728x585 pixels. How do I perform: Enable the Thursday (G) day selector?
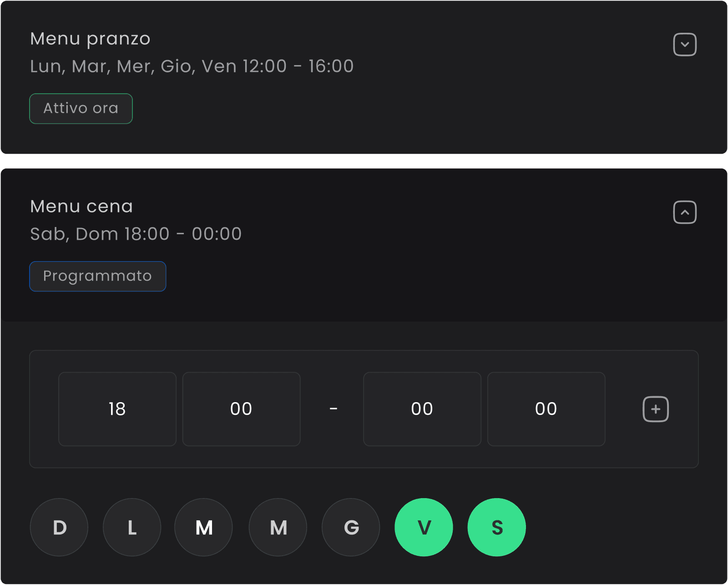coord(350,527)
